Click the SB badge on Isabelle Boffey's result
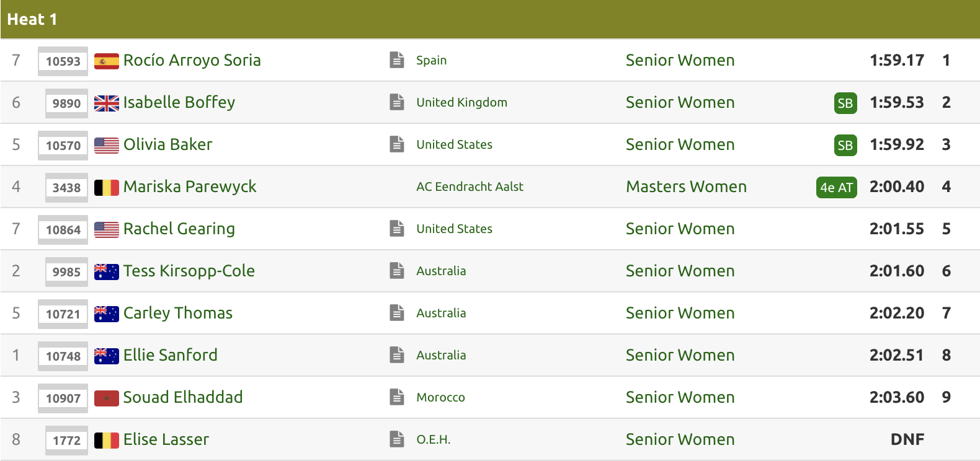Screen dimensions: 980x461 (x=845, y=103)
